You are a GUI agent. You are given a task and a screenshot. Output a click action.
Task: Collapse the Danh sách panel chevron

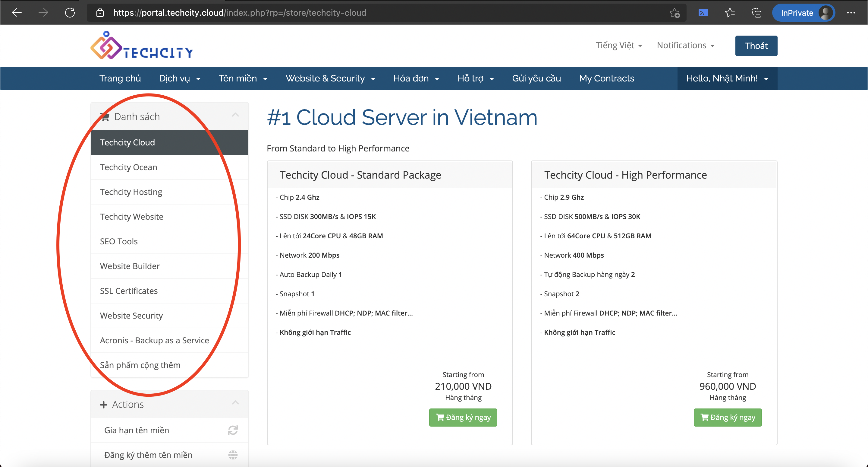[235, 115]
